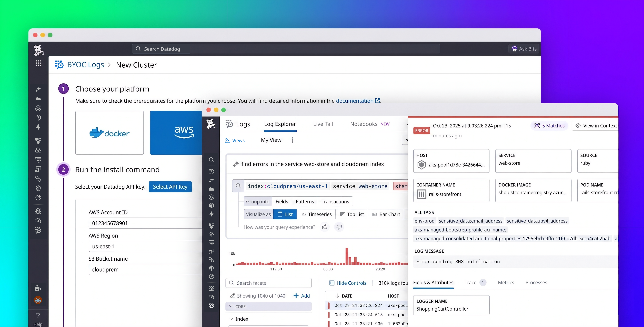Switch to the Live Tail tab
The height and width of the screenshot is (327, 644).
323,124
